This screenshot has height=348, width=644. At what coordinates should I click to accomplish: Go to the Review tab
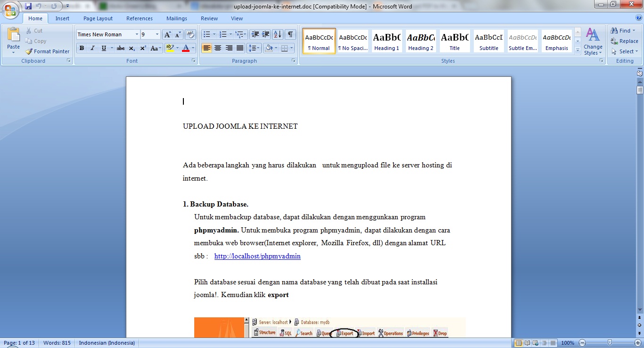(x=209, y=18)
